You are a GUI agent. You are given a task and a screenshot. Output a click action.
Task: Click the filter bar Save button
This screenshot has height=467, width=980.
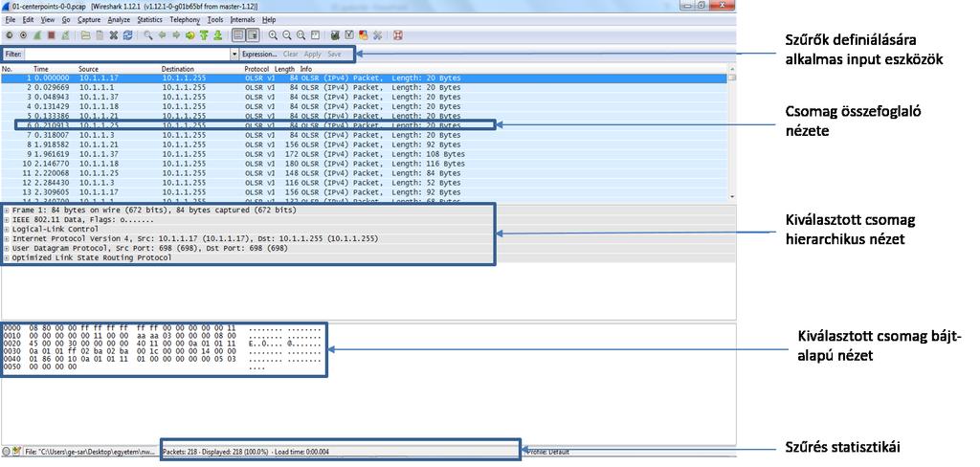point(334,55)
